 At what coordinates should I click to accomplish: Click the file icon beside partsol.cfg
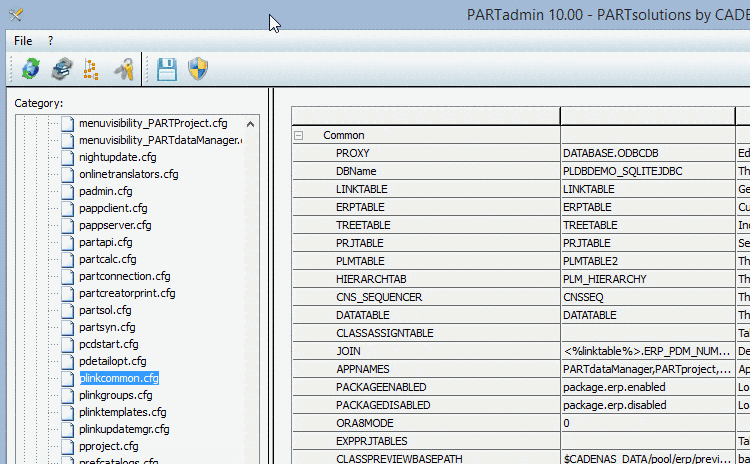[67, 310]
